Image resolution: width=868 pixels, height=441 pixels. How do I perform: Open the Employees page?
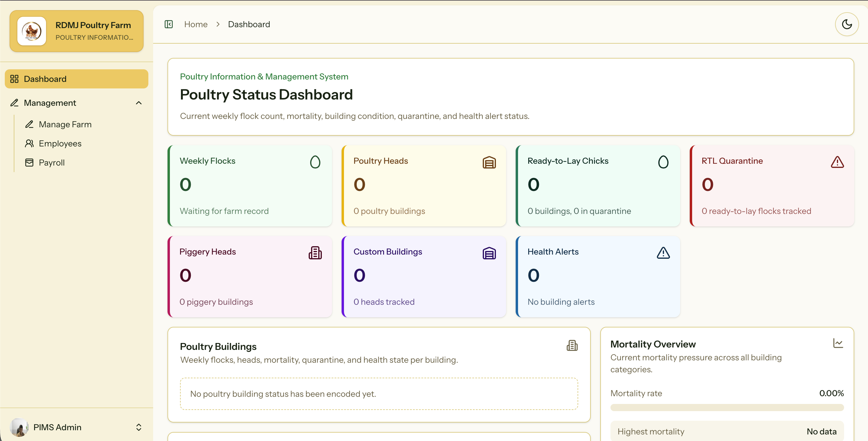(60, 143)
